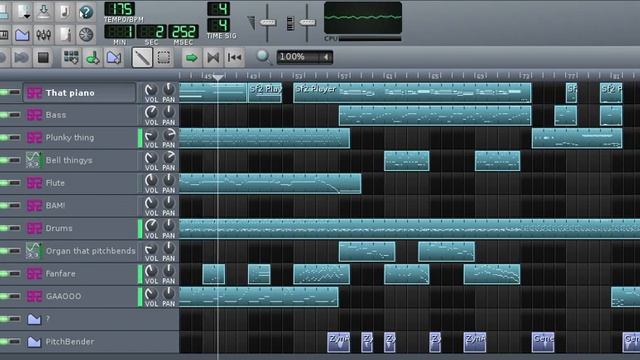Toggle loop points

pos(213,58)
